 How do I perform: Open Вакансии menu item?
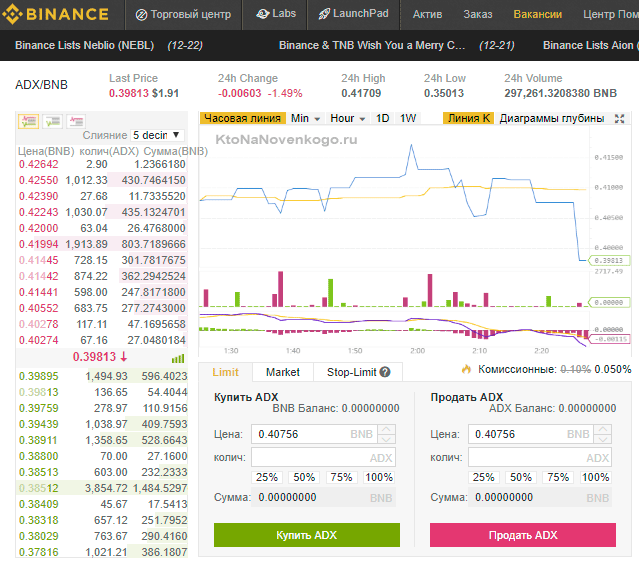538,15
